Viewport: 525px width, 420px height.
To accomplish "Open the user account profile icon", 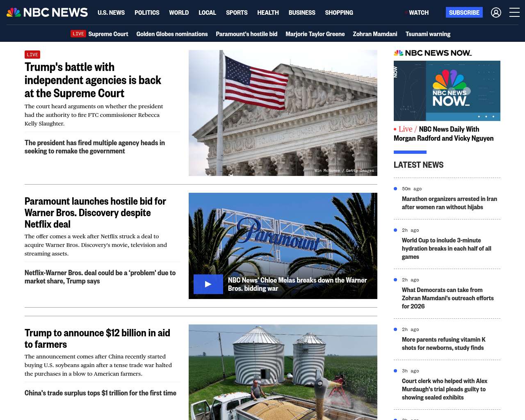I will click(496, 13).
